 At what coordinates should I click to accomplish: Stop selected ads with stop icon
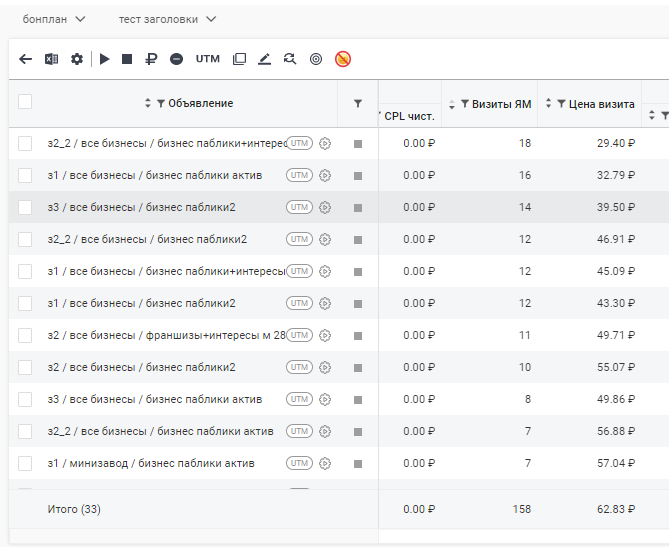click(x=127, y=59)
